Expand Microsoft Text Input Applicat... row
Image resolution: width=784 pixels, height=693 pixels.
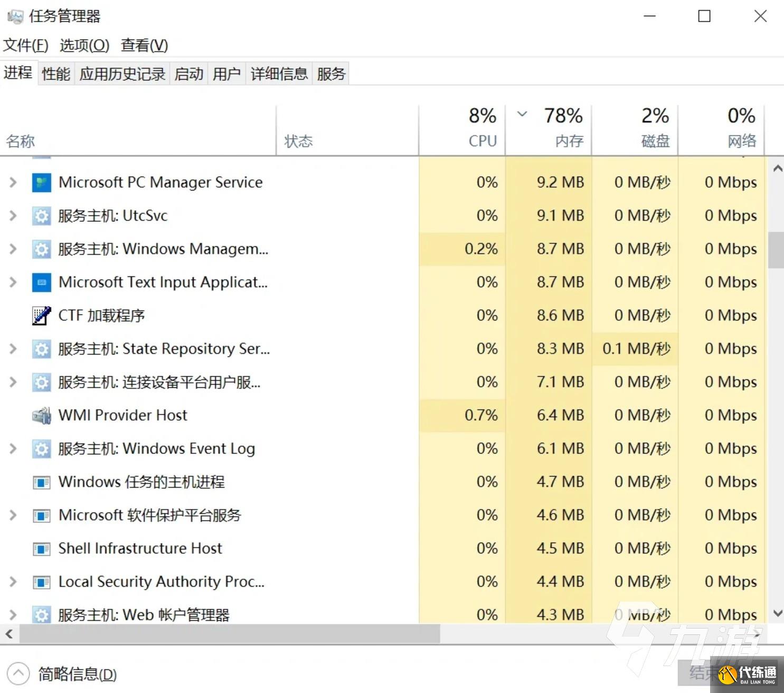[13, 283]
